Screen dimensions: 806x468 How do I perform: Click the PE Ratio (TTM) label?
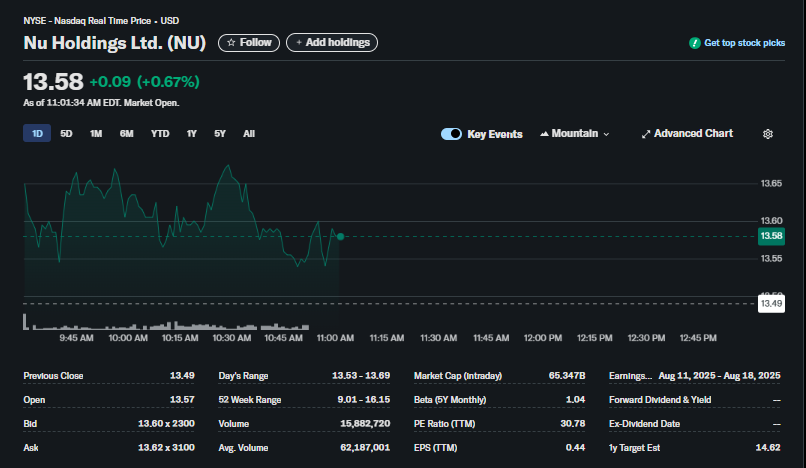point(444,424)
